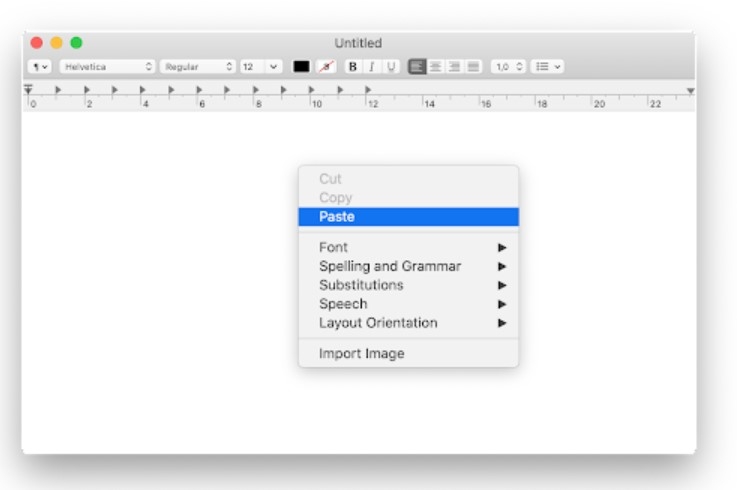Image resolution: width=737 pixels, height=490 pixels.
Task: Click the disabled Cut menu entry
Action: 408,179
